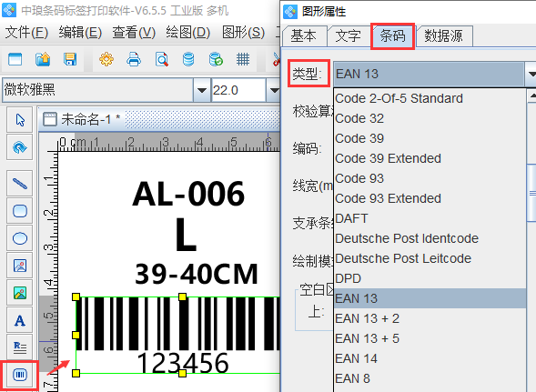Expand the 类型 barcode type combo box
Screen dimensions: 536x392
[531, 74]
